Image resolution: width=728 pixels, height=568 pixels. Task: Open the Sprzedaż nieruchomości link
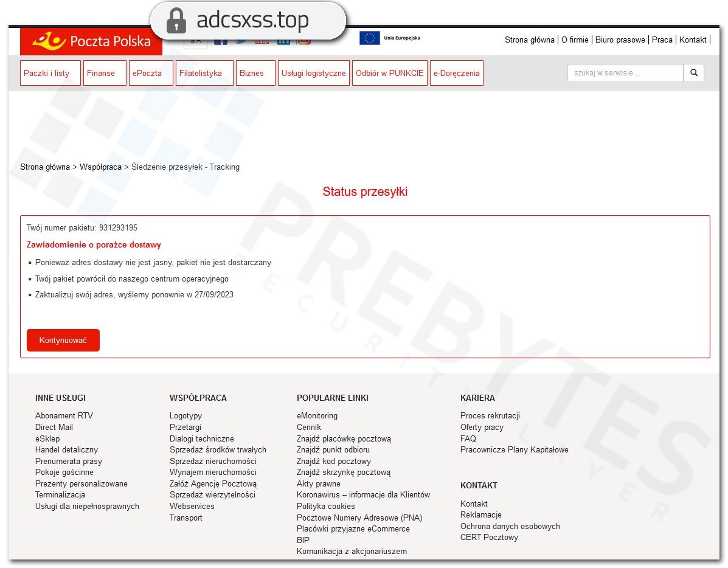(213, 461)
